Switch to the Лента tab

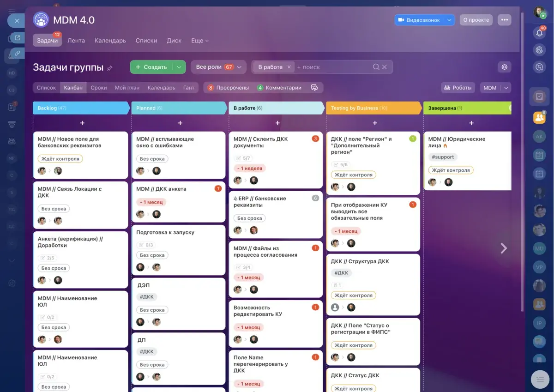click(x=76, y=41)
